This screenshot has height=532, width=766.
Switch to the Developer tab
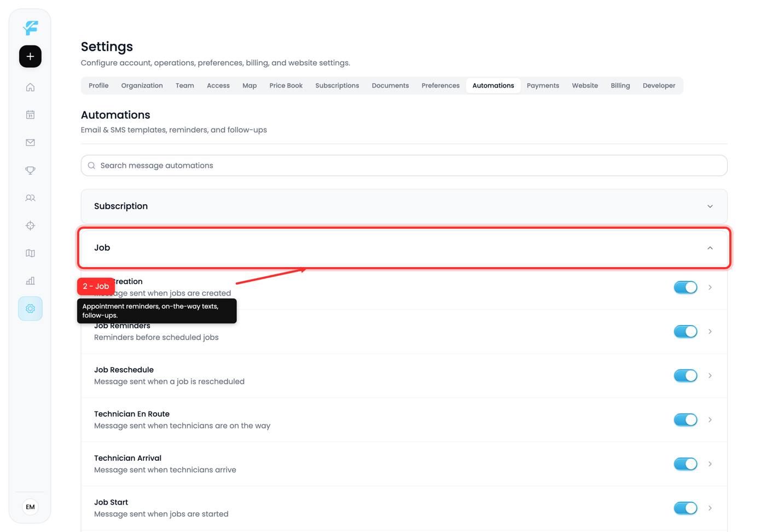pos(659,85)
